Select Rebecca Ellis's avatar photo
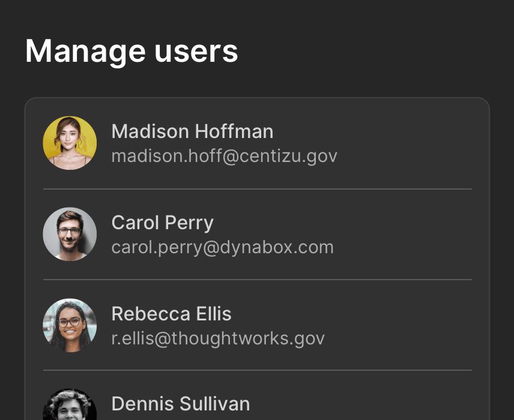514x420 pixels. (70, 325)
